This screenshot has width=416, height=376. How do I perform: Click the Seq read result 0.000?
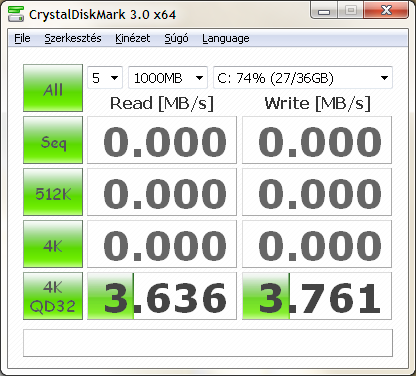click(162, 140)
